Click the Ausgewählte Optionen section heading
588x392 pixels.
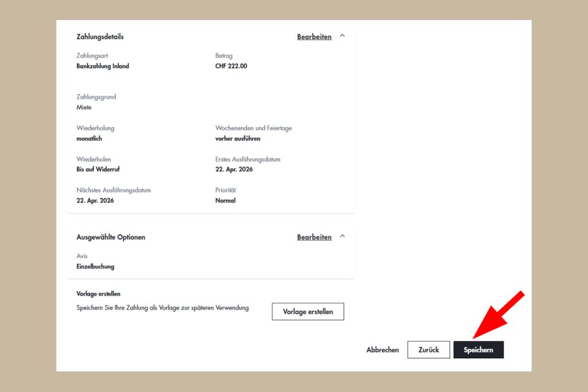point(111,237)
